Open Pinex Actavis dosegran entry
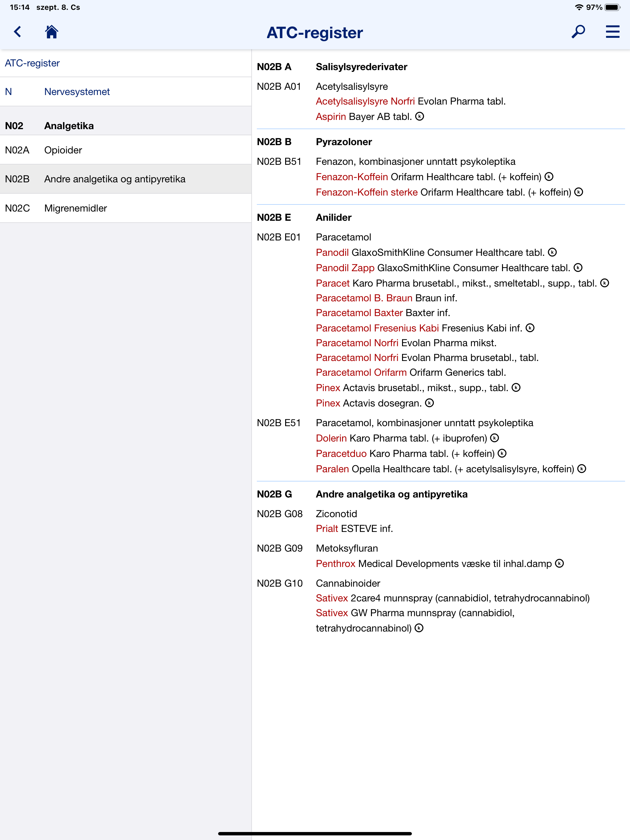This screenshot has width=630, height=840. tap(328, 403)
